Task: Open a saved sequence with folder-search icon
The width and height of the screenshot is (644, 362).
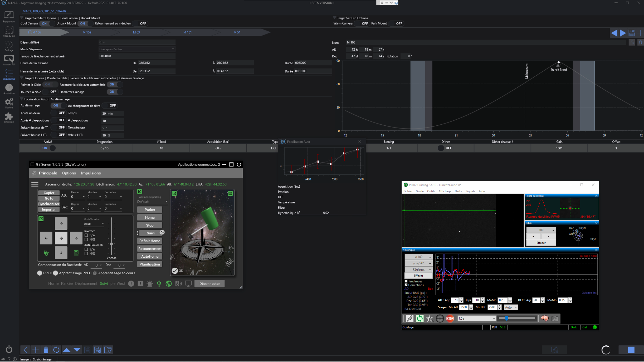Action: [108, 350]
